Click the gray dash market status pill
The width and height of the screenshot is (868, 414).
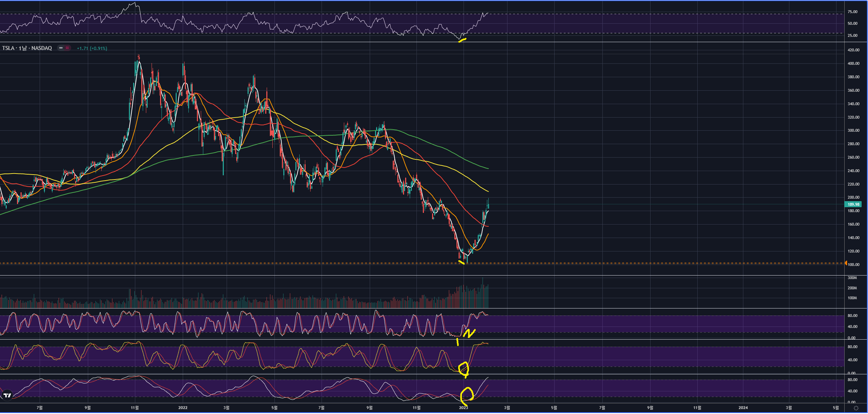pyautogui.click(x=61, y=48)
